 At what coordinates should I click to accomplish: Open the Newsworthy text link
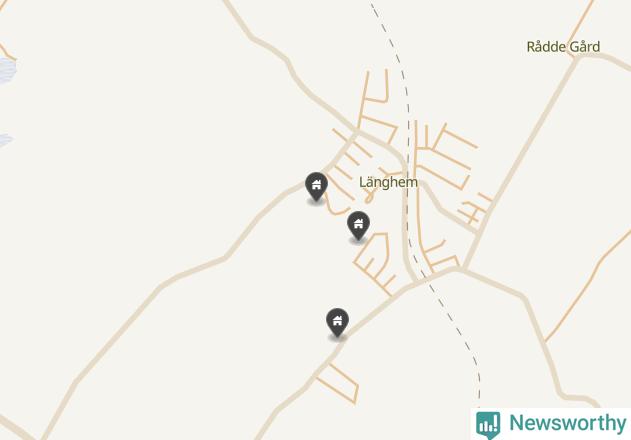tap(568, 423)
